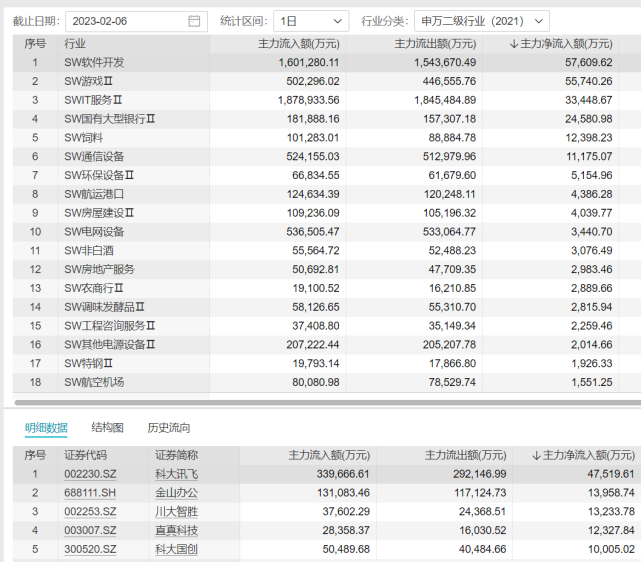Open the calendar picker icon in date field
The image size is (641, 562).
pos(194,21)
